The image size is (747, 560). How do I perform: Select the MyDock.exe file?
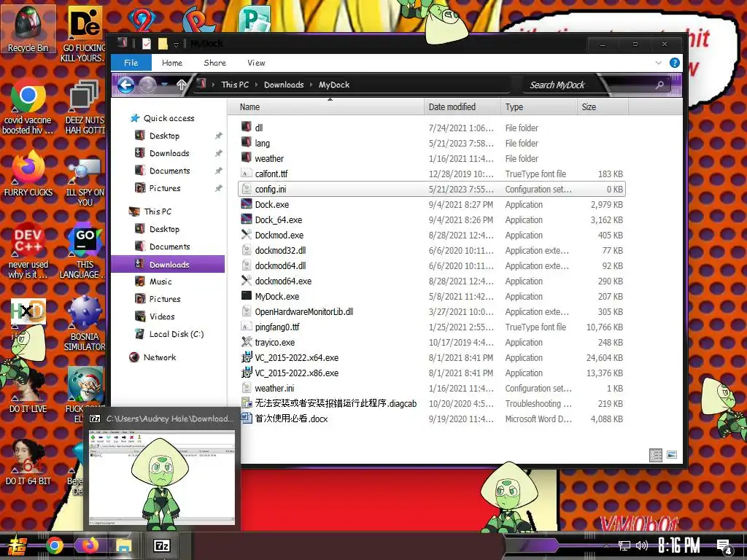276,296
